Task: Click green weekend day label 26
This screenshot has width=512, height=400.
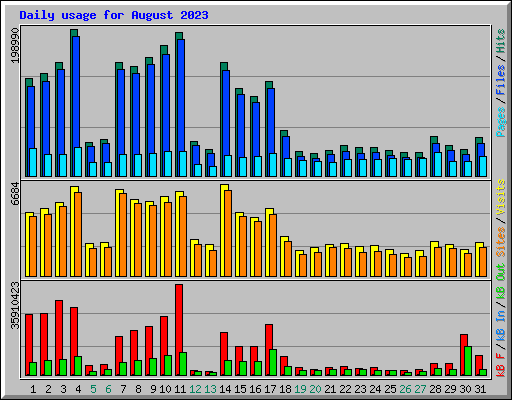Action: (x=405, y=389)
